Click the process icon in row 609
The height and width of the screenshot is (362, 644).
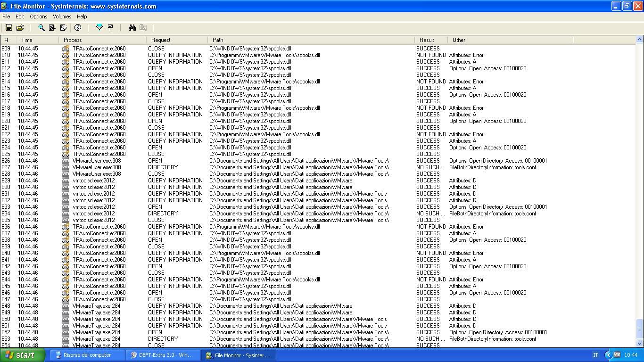[66, 49]
